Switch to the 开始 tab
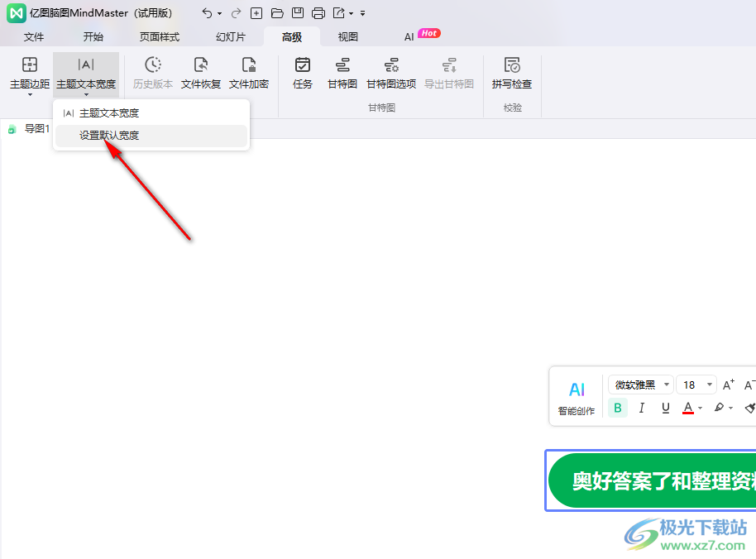Image resolution: width=756 pixels, height=559 pixels. pos(93,37)
